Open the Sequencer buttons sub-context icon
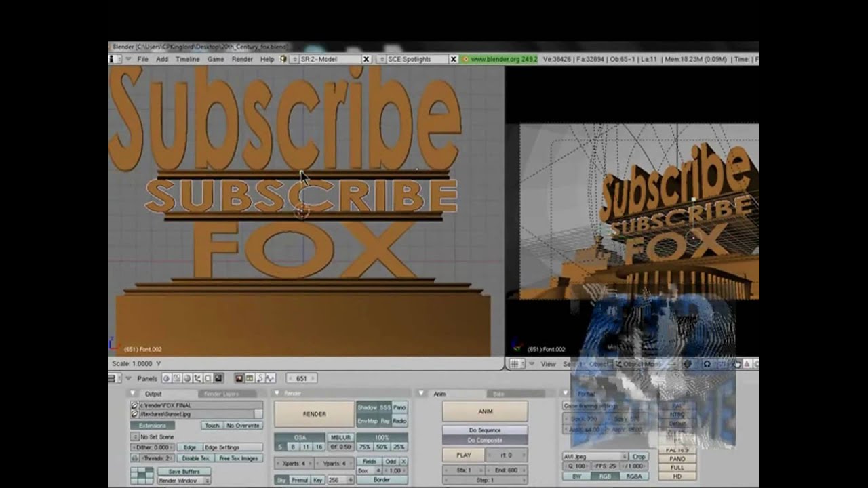The image size is (868, 488). 249,378
